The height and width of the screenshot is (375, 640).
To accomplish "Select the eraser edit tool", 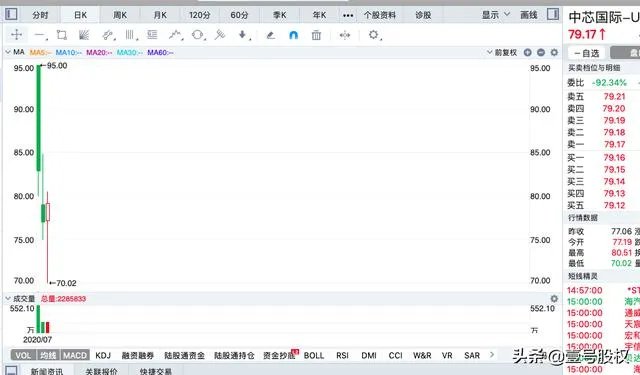I will tap(270, 36).
